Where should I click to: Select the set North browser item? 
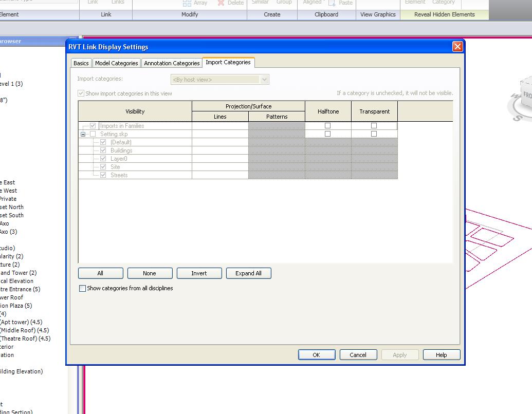(12, 207)
